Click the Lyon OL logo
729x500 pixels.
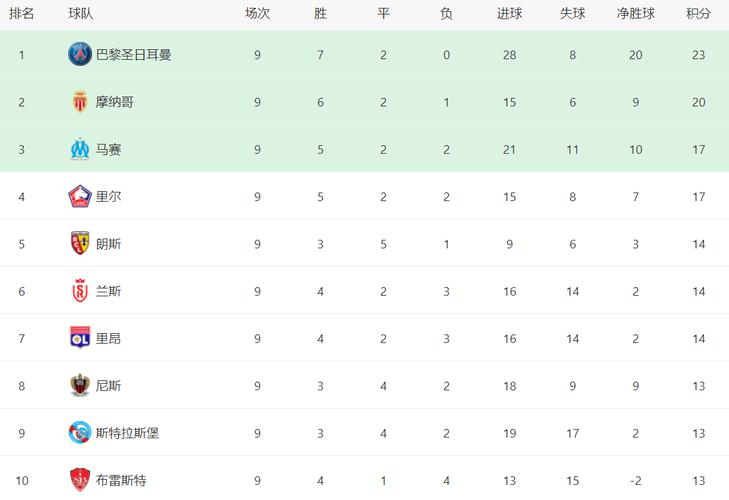point(80,338)
